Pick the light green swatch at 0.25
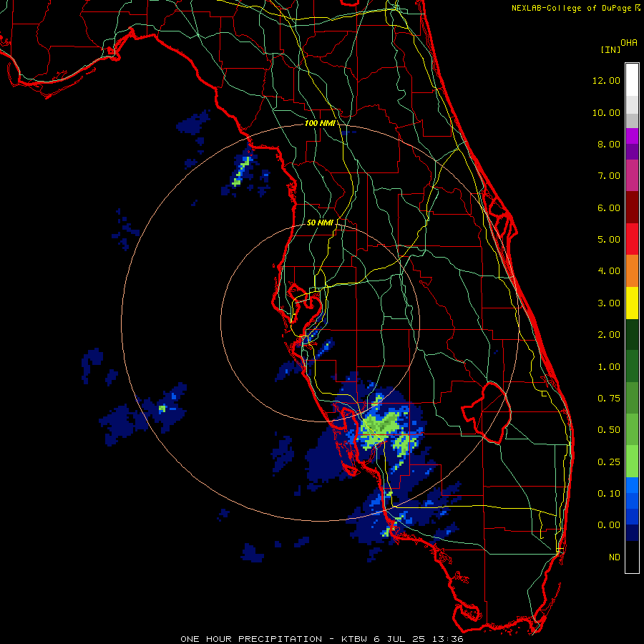Screen dimensions: 644x644 (632, 462)
